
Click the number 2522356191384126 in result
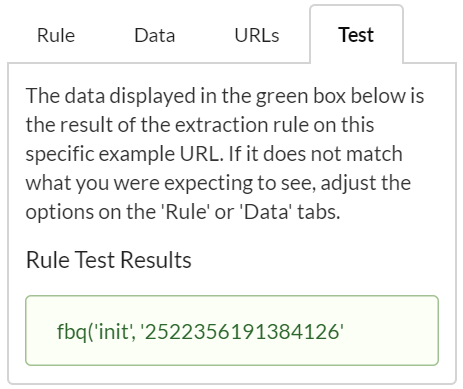click(x=242, y=332)
